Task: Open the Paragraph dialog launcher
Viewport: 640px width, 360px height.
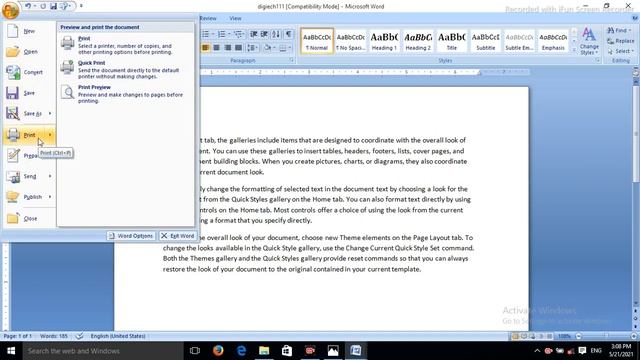Action: point(291,60)
